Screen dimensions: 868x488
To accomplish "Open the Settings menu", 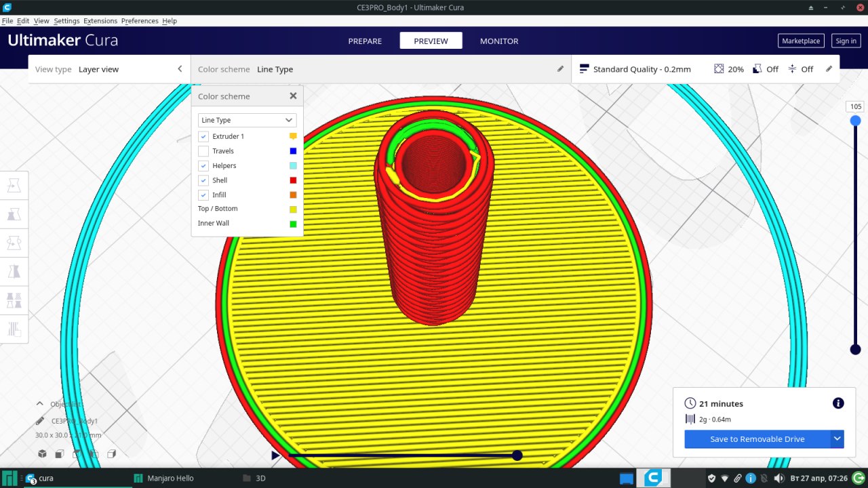I will click(x=66, y=21).
